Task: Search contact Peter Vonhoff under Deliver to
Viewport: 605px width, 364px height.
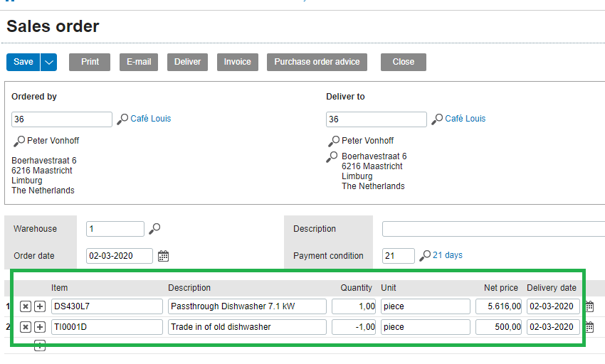Action: (x=334, y=141)
